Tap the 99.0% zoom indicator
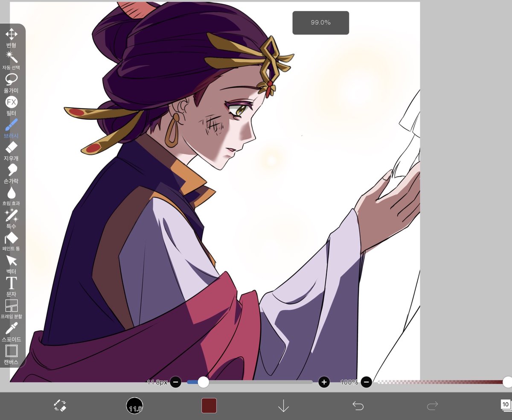512x420 pixels. [321, 23]
